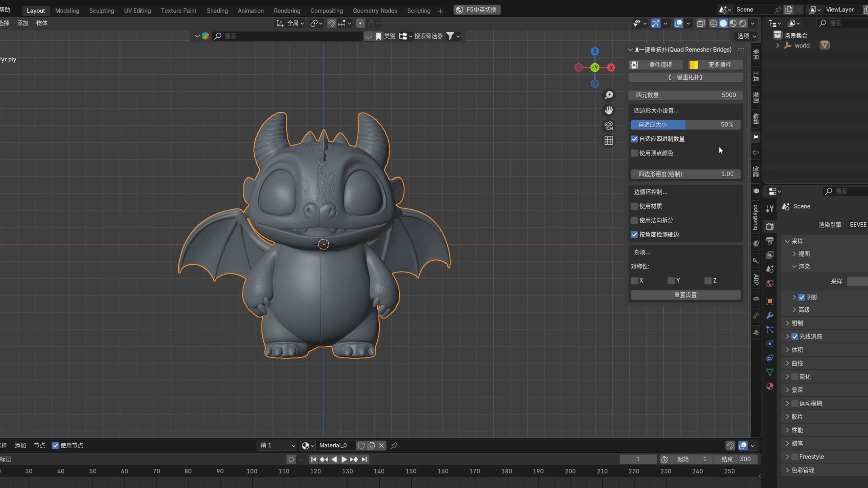
Task: Open Material properties tab icon
Action: click(x=770, y=386)
